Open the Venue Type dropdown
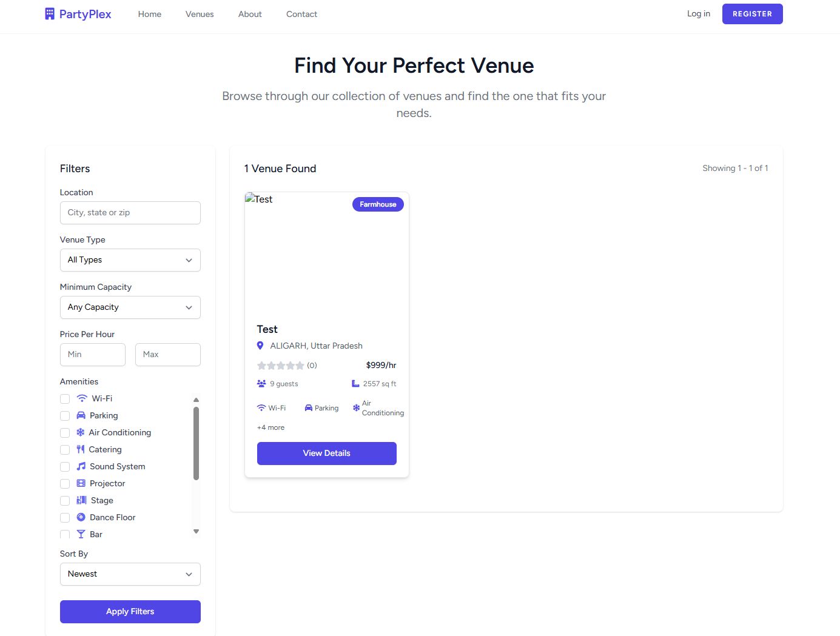The image size is (840, 636). (130, 260)
